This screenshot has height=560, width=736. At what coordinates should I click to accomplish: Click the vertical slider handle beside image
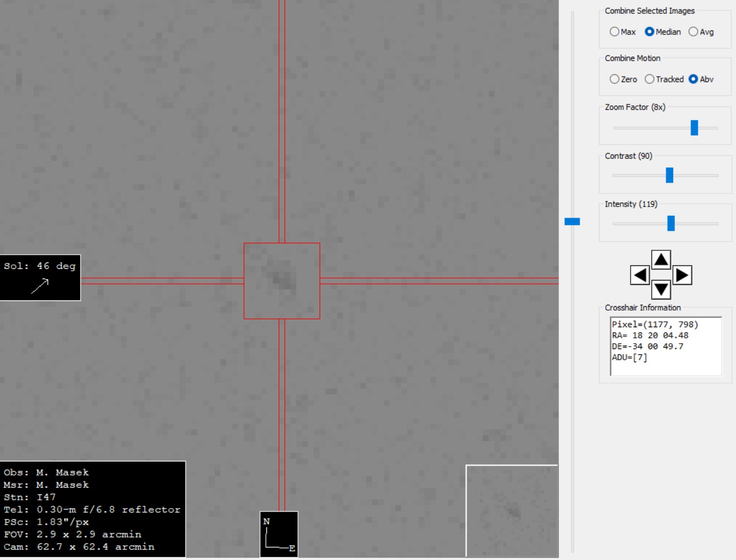572,222
